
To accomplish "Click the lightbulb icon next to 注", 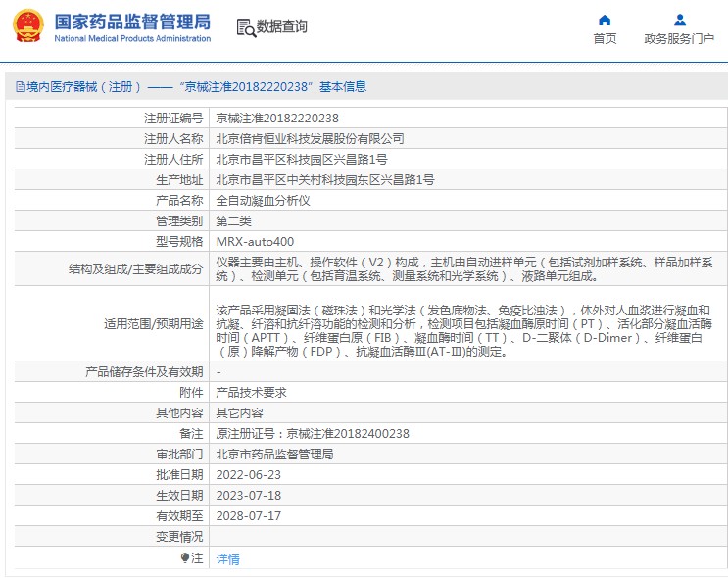I will tap(184, 557).
